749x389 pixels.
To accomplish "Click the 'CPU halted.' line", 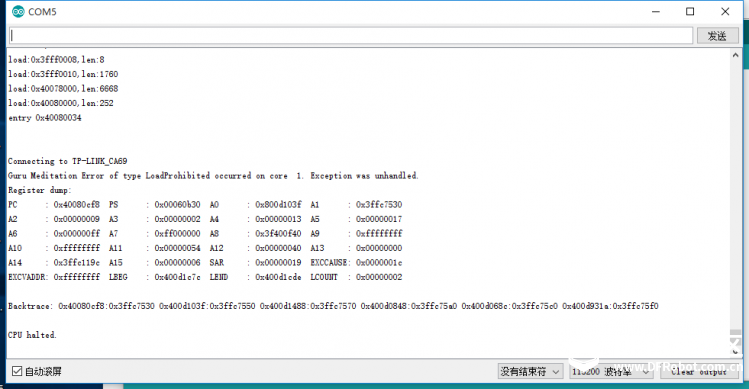I will pyautogui.click(x=32, y=335).
